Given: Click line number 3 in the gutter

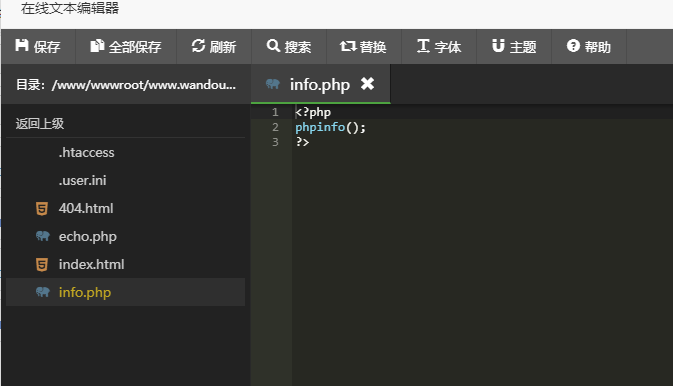Looking at the screenshot, I should (x=275, y=142).
